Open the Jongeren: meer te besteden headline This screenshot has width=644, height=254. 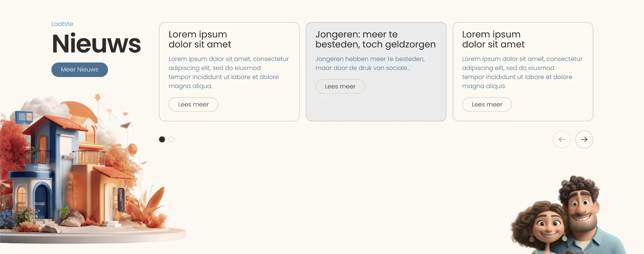point(375,40)
